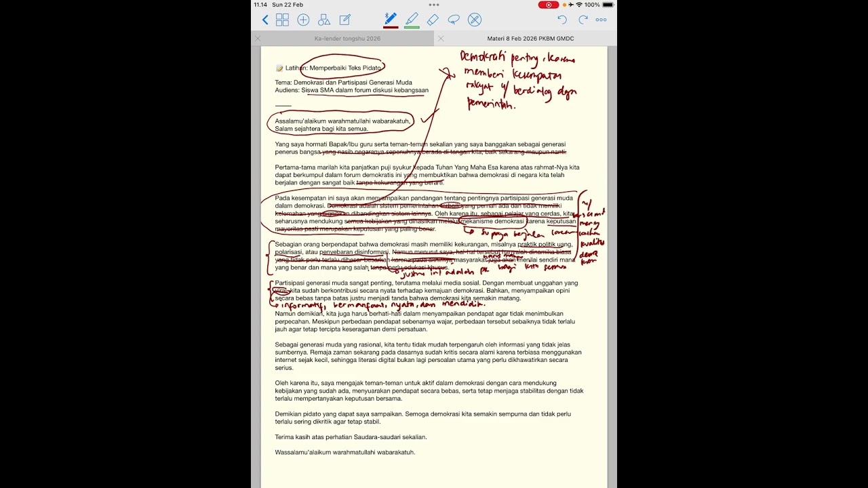868x488 pixels.
Task: Open the shapes tool
Action: (324, 20)
